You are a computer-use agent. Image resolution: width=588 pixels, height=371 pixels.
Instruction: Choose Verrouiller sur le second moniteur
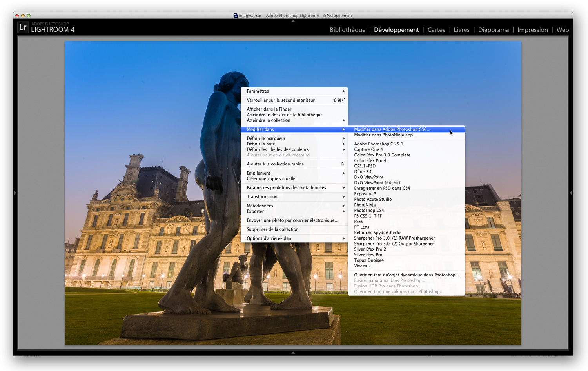click(x=294, y=100)
